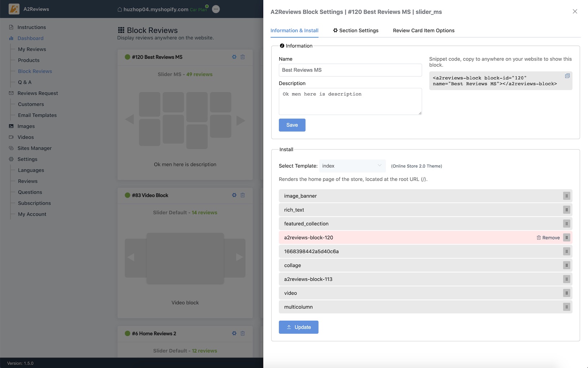Image resolution: width=588 pixels, height=368 pixels.
Task: Click gear icon on #6 Home Reviews 2
Action: point(234,333)
